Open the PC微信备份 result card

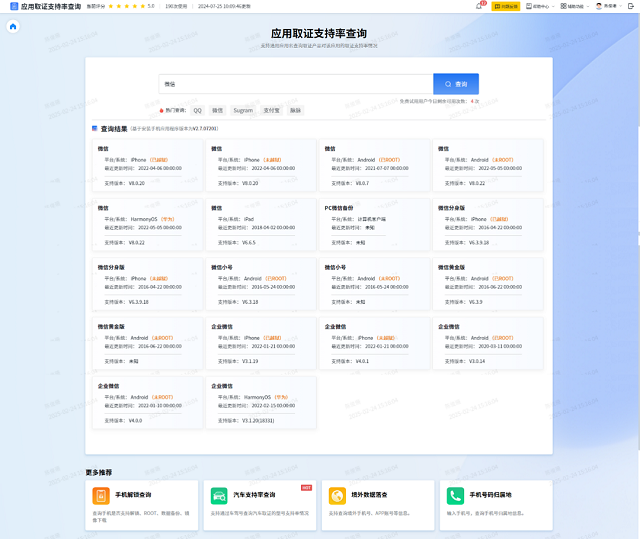pyautogui.click(x=374, y=224)
